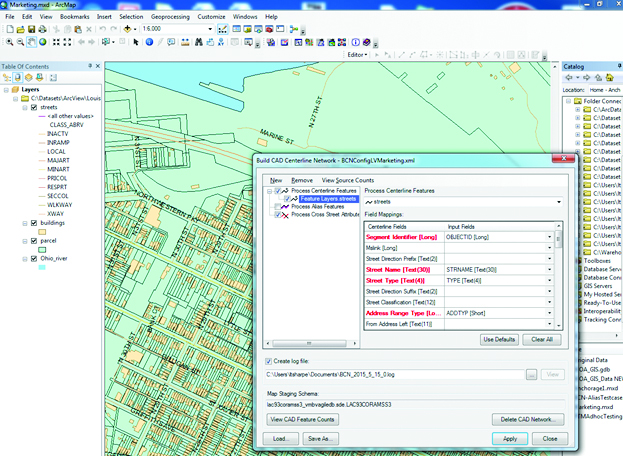List By Visibility in Table Of Contents
Screen dimensions: 623x456
coord(29,77)
